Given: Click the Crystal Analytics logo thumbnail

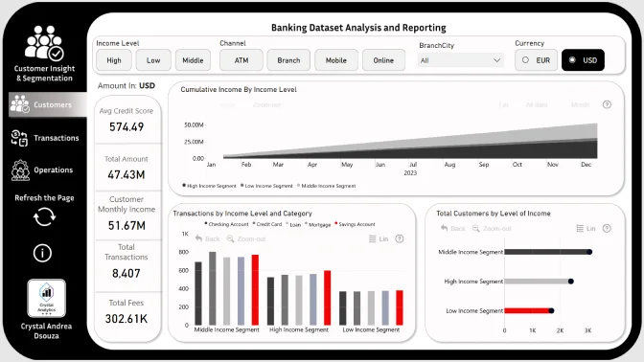Looking at the screenshot, I should (x=46, y=299).
